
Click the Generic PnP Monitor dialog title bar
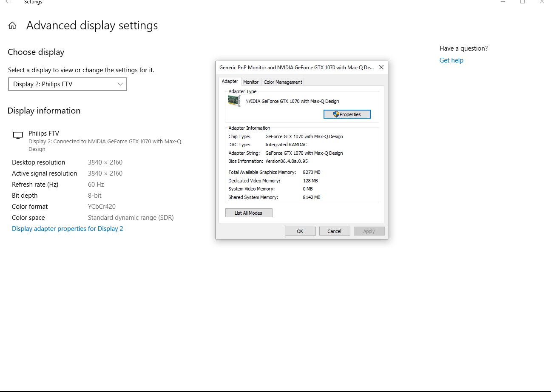(296, 67)
